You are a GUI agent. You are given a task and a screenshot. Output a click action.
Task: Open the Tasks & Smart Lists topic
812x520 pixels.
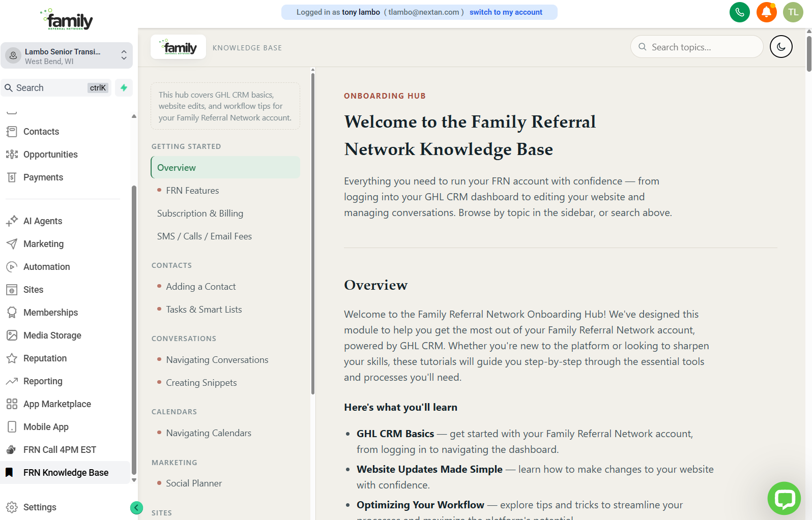coord(204,310)
